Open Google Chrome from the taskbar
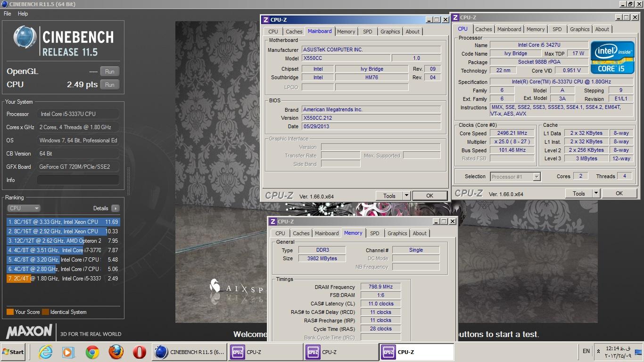 tap(92, 352)
